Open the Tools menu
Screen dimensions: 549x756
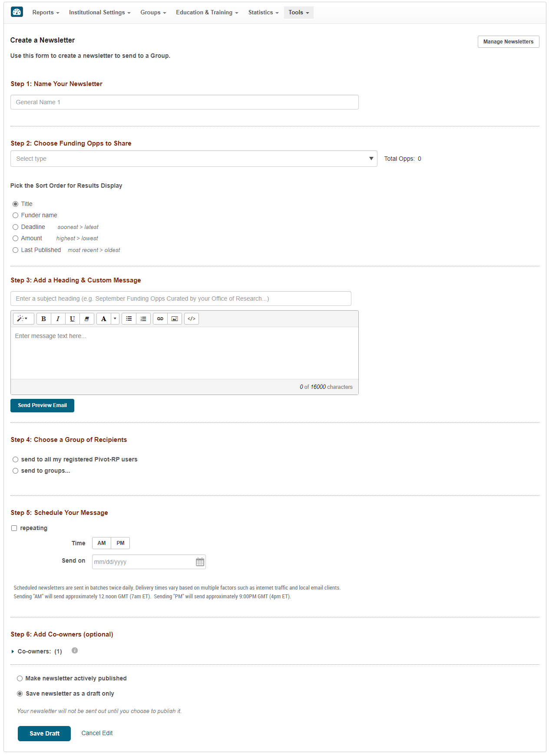(x=298, y=13)
